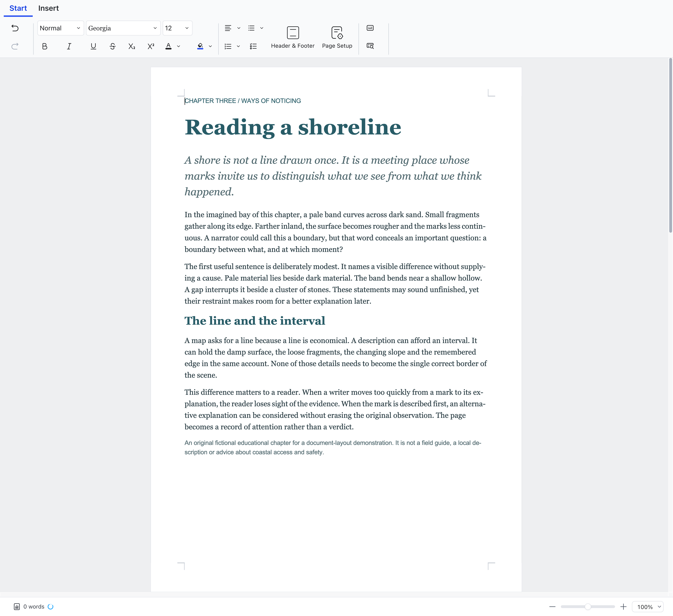
Task: Insert a task checklist
Action: coord(253,46)
